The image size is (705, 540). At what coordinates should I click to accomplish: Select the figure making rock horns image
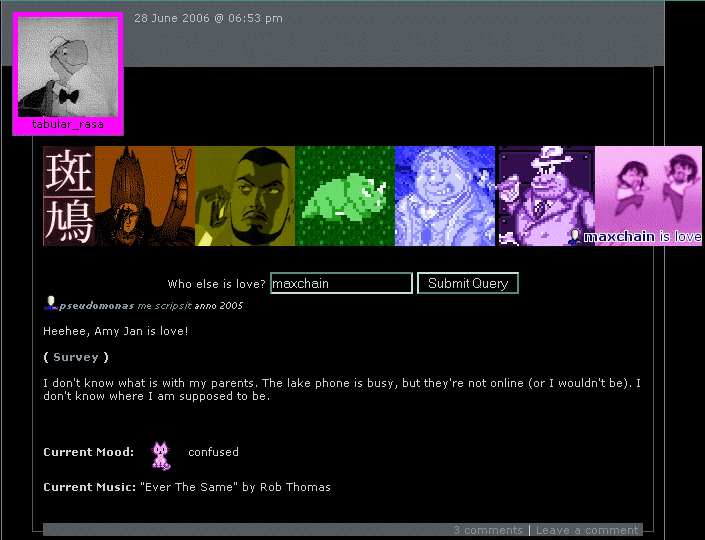145,196
